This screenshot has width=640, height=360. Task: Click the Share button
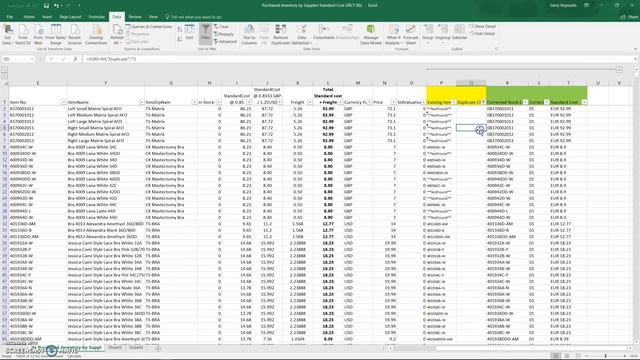(x=629, y=17)
